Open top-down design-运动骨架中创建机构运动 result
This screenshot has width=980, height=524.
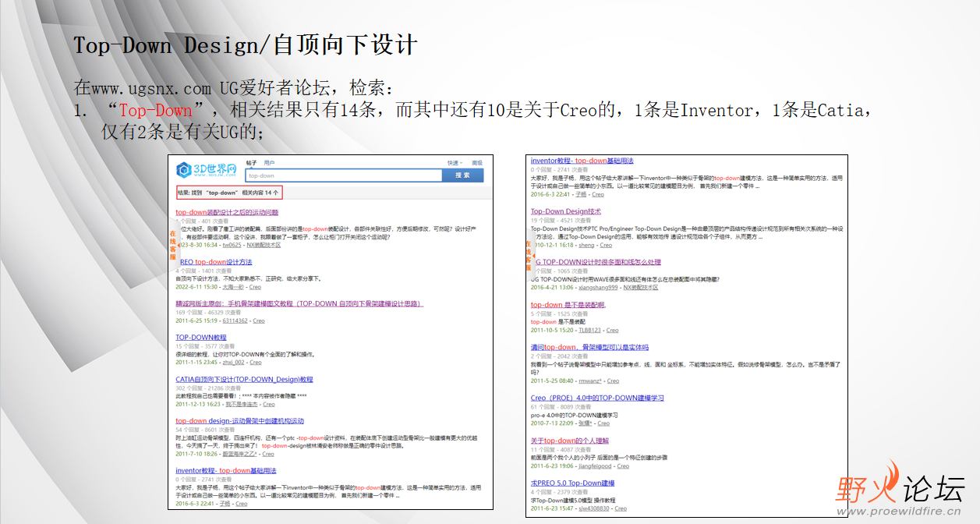click(x=239, y=421)
